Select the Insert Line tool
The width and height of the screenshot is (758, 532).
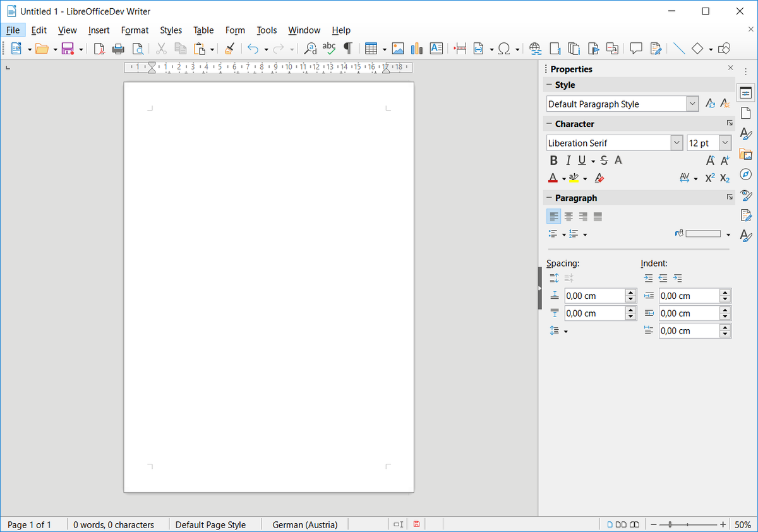[x=679, y=49]
